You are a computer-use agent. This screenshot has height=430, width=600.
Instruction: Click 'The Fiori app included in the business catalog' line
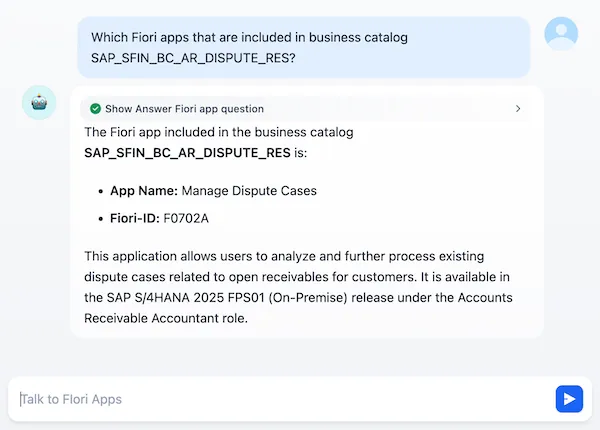click(219, 132)
